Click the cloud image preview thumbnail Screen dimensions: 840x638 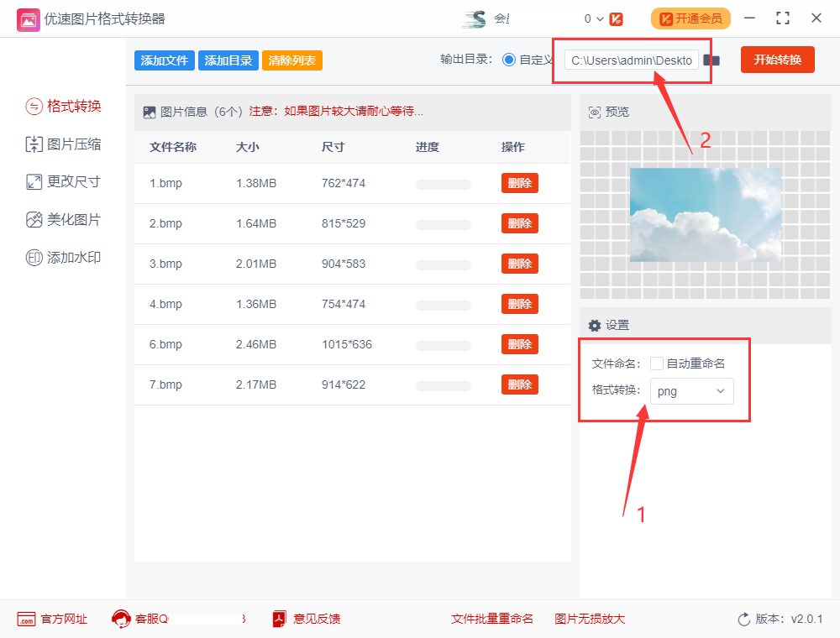coord(704,214)
